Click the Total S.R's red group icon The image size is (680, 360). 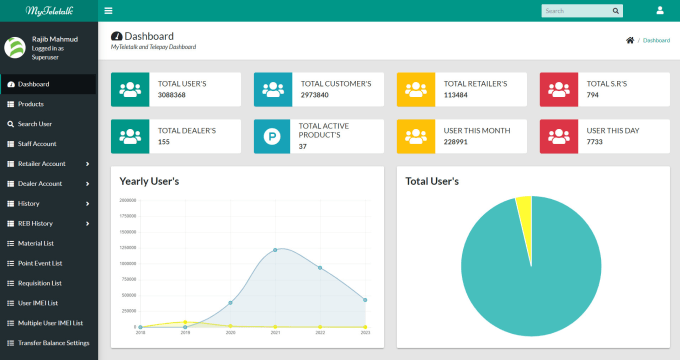559,89
